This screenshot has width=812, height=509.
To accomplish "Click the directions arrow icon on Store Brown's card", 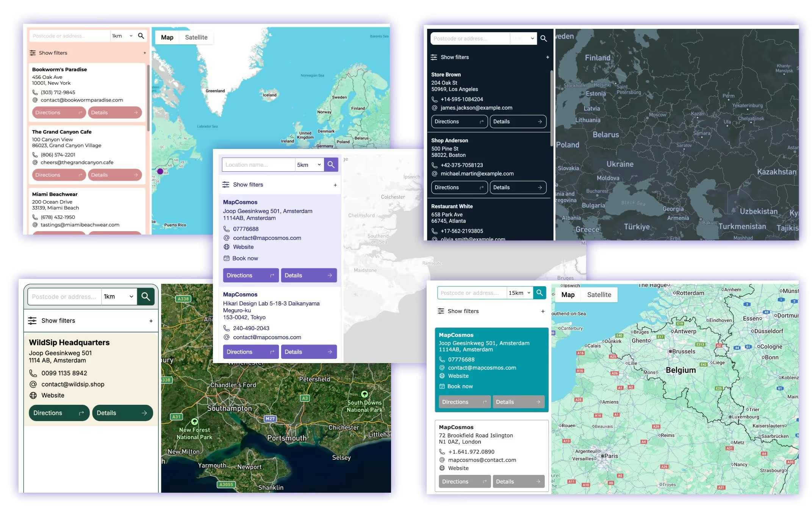I will pyautogui.click(x=482, y=121).
